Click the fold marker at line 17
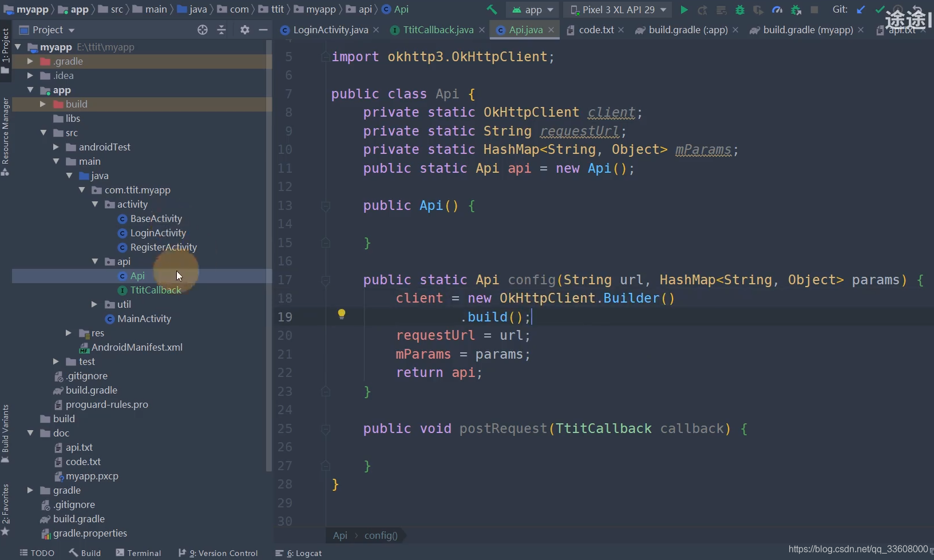 click(326, 280)
